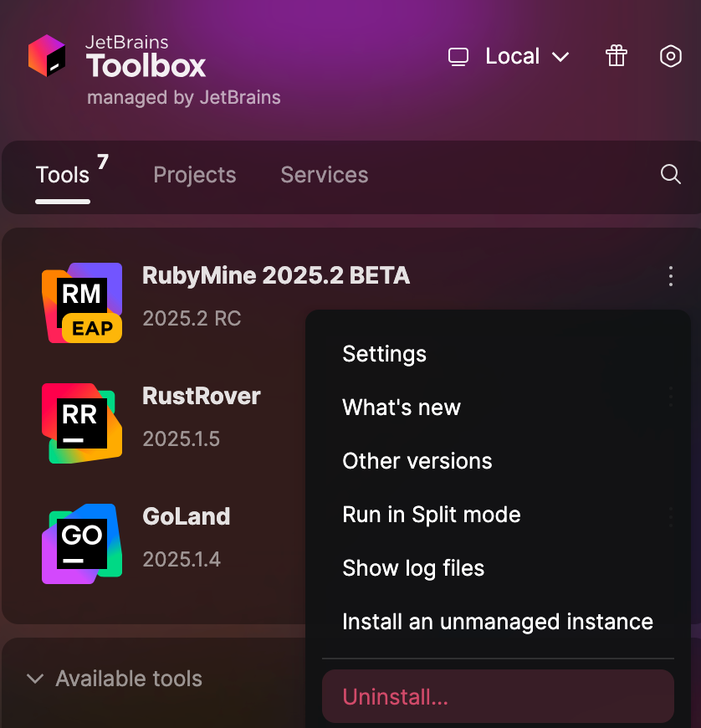Open the kebab menu for RubyMine 2025.2 BETA

tap(670, 276)
